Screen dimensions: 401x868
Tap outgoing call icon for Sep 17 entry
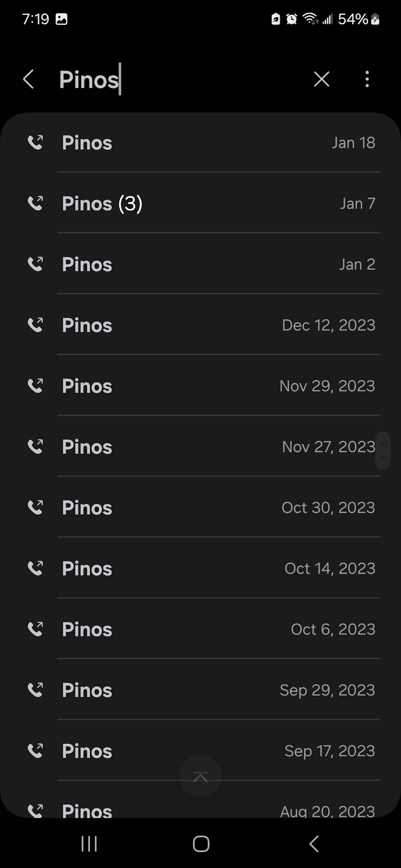click(x=35, y=750)
